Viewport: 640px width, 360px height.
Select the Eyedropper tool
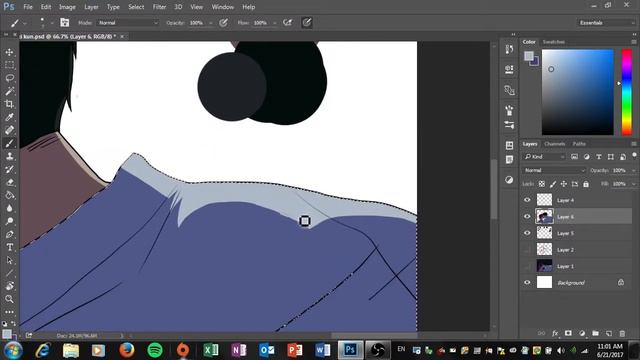coord(9,117)
